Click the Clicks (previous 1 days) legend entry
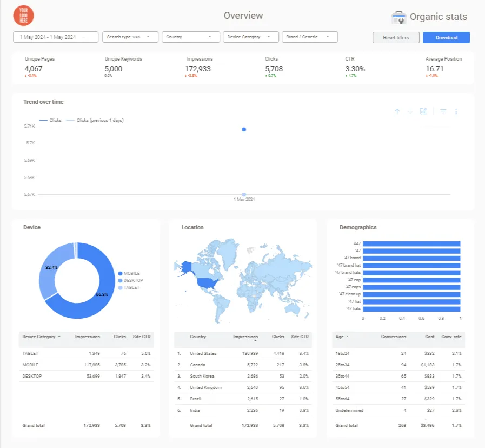 pos(95,121)
